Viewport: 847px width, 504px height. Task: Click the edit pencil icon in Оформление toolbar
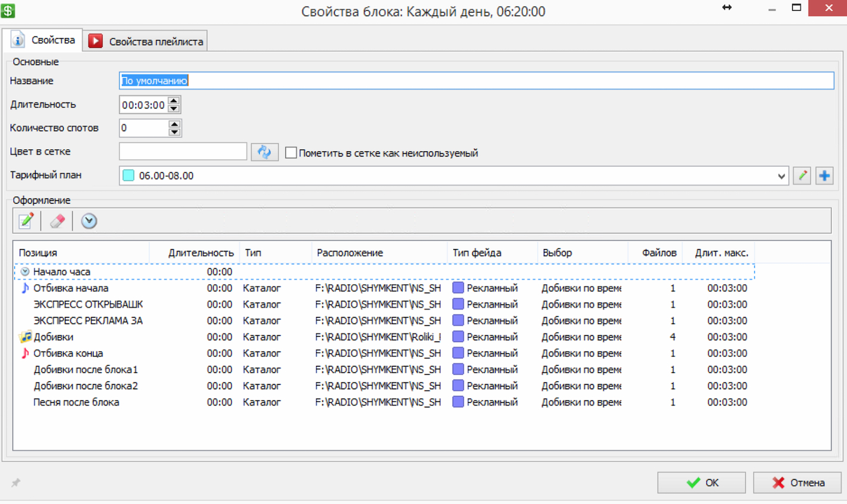coord(26,221)
